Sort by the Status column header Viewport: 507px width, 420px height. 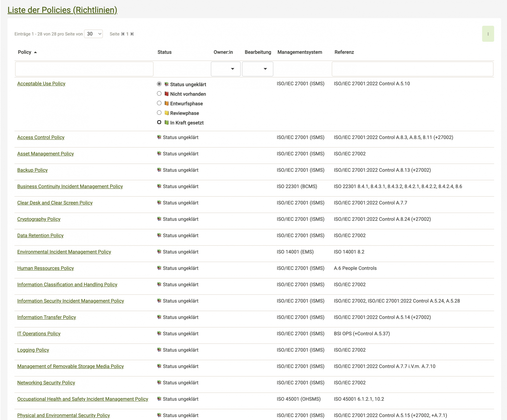(x=164, y=52)
